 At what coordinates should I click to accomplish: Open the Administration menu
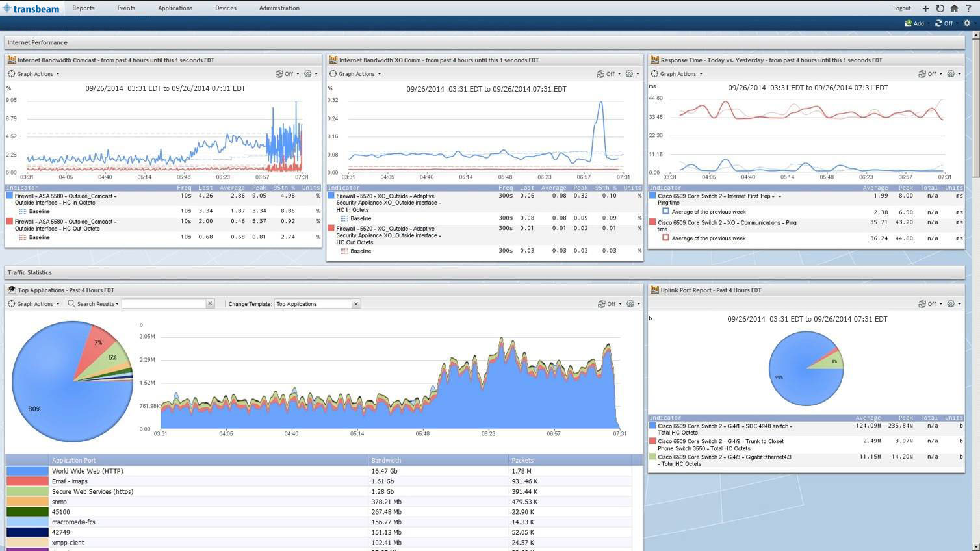tap(279, 8)
